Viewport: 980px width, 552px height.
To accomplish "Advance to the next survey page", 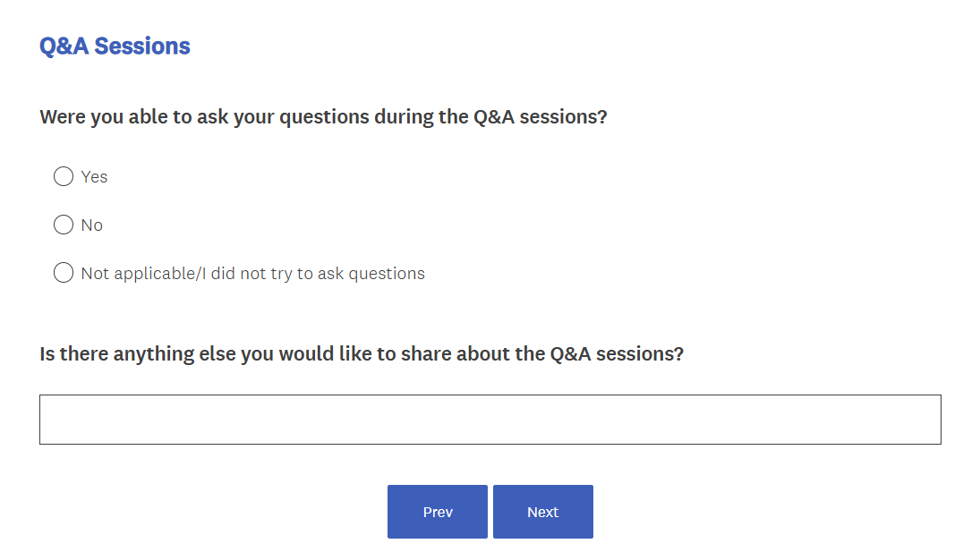I will [542, 512].
